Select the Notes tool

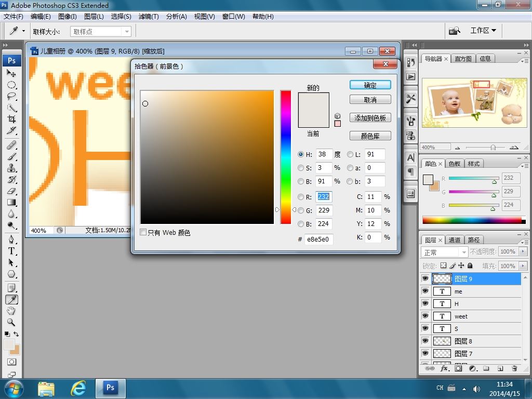pyautogui.click(x=11, y=288)
